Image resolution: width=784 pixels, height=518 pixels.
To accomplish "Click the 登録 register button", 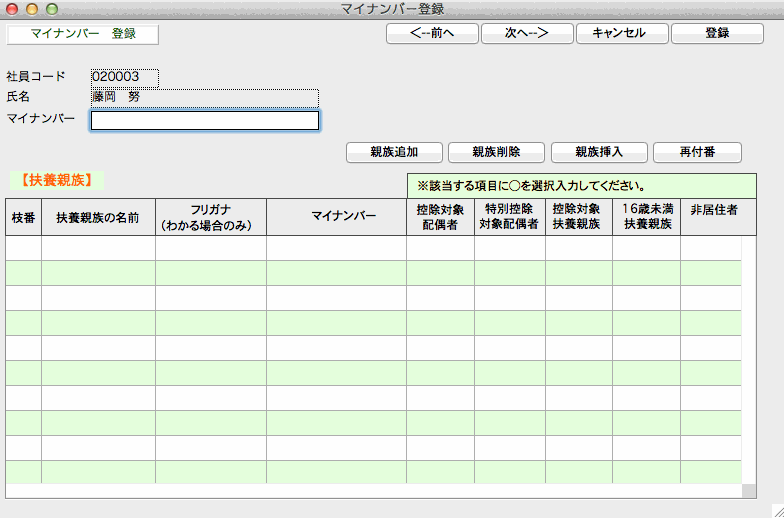I will [717, 33].
